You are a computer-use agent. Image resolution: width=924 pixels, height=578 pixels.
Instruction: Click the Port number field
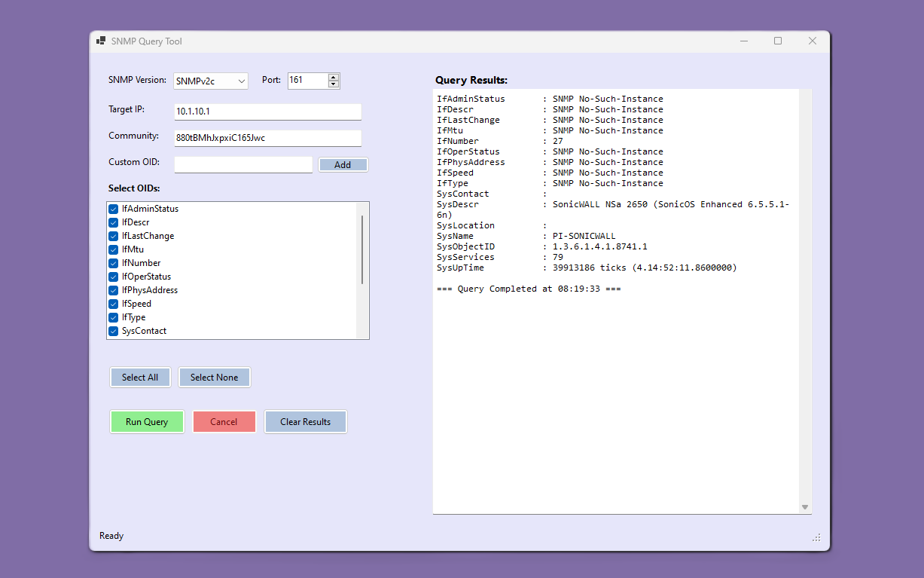(x=308, y=80)
